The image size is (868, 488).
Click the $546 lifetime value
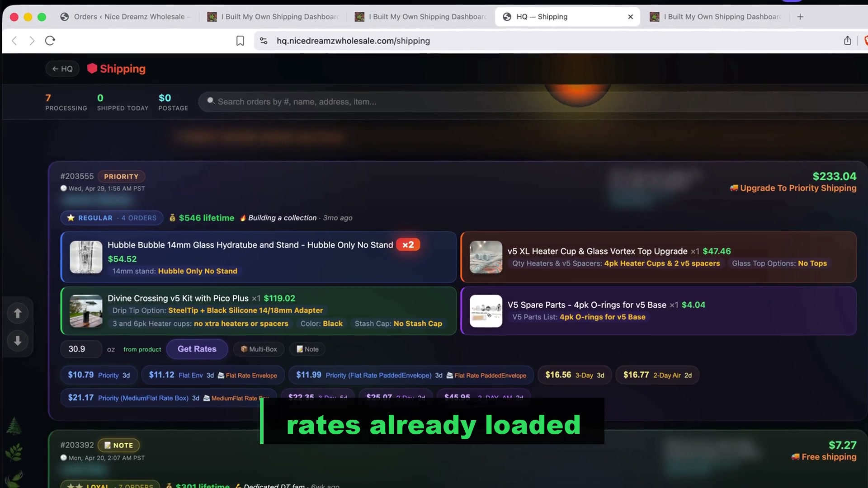point(206,218)
